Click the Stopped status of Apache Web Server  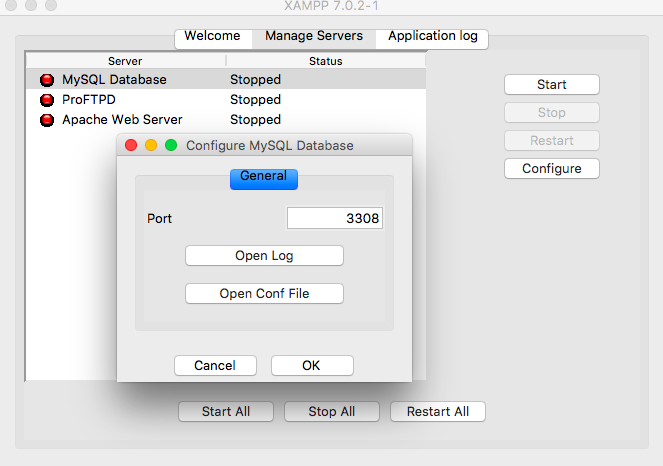point(255,120)
